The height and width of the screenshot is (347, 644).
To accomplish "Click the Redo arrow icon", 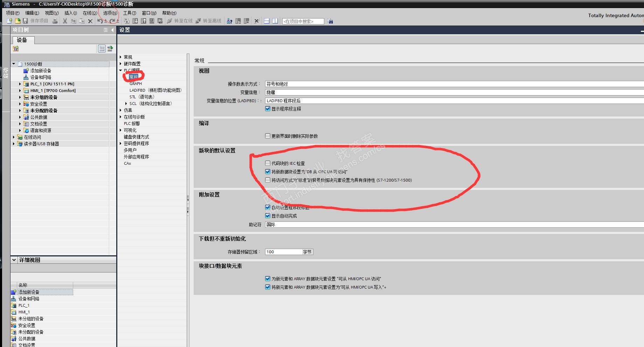I will (x=112, y=21).
